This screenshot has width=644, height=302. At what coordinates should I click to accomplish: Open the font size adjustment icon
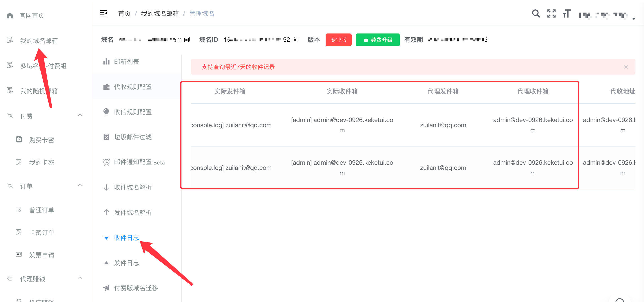(x=567, y=13)
